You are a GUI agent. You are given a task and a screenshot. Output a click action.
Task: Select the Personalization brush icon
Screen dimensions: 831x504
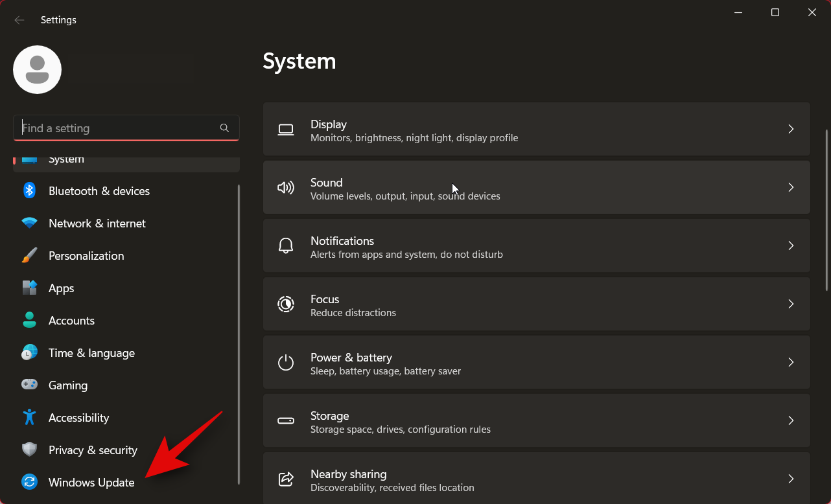coord(29,255)
